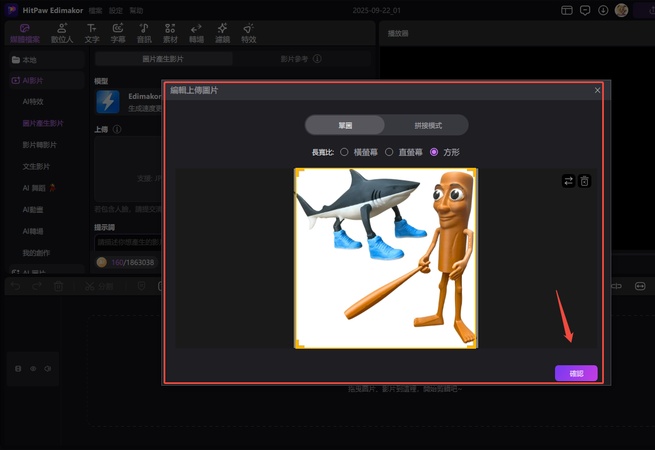This screenshot has height=450, width=655.
Task: Select 文生影片 in the sidebar
Action: click(36, 167)
